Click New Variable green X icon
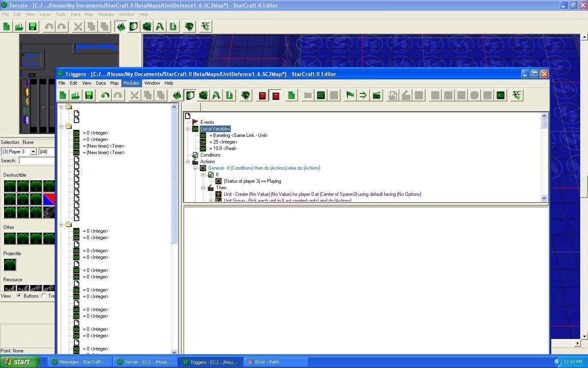 [501, 95]
